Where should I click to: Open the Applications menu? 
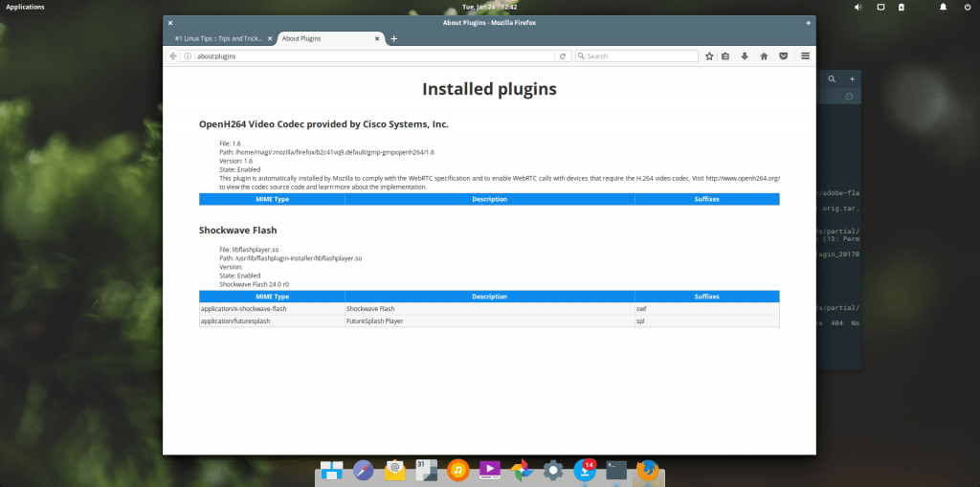tap(26, 7)
